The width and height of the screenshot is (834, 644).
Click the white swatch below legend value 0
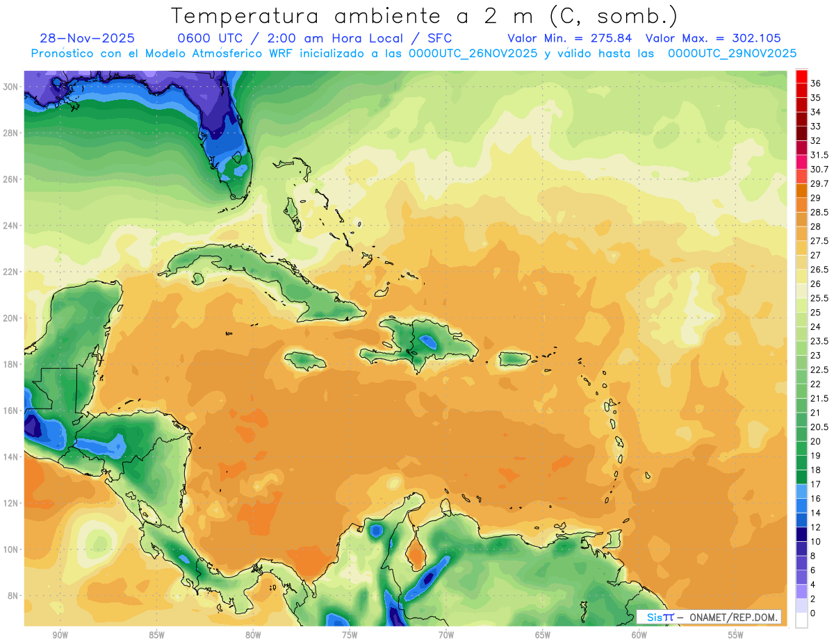[x=801, y=620]
